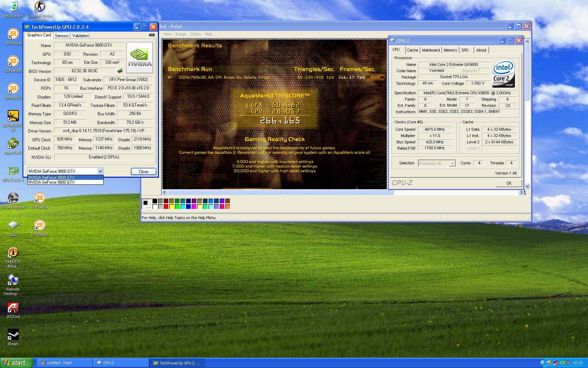The image size is (588, 368).
Task: Open the Memory tab in CPU-Z
Action: click(450, 50)
